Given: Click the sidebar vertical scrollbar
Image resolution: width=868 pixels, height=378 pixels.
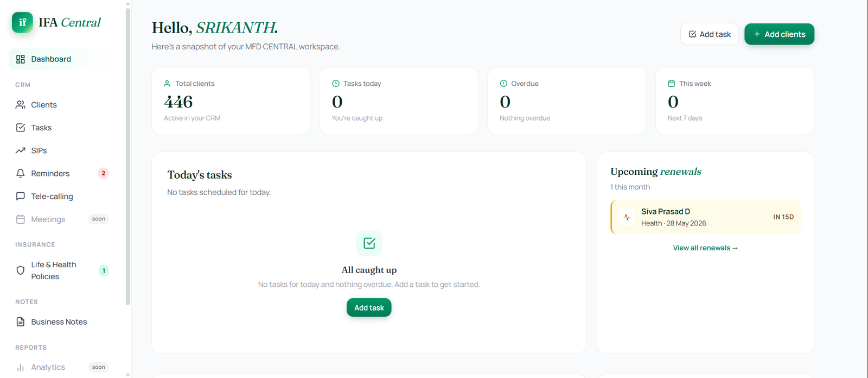Looking at the screenshot, I should (128, 156).
